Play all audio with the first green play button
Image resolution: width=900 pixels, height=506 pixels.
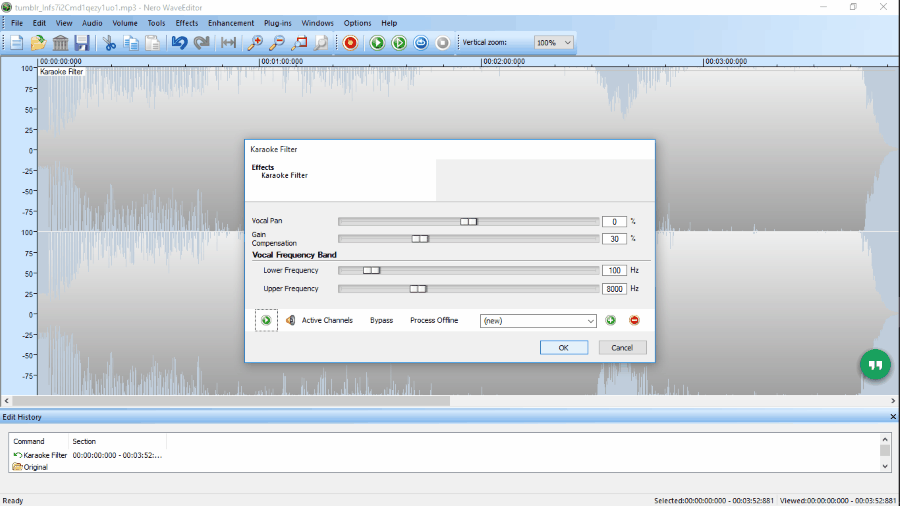tap(377, 43)
